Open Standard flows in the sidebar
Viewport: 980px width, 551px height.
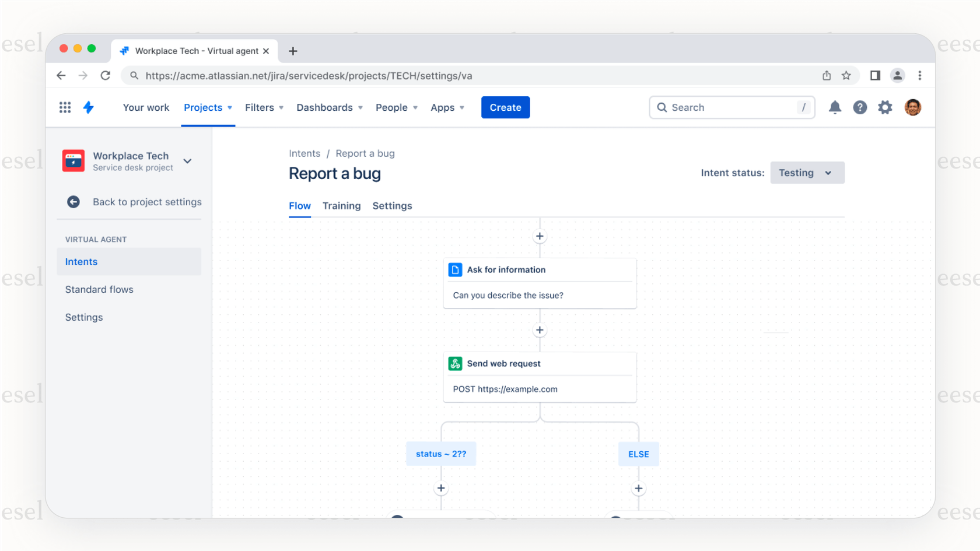point(99,289)
